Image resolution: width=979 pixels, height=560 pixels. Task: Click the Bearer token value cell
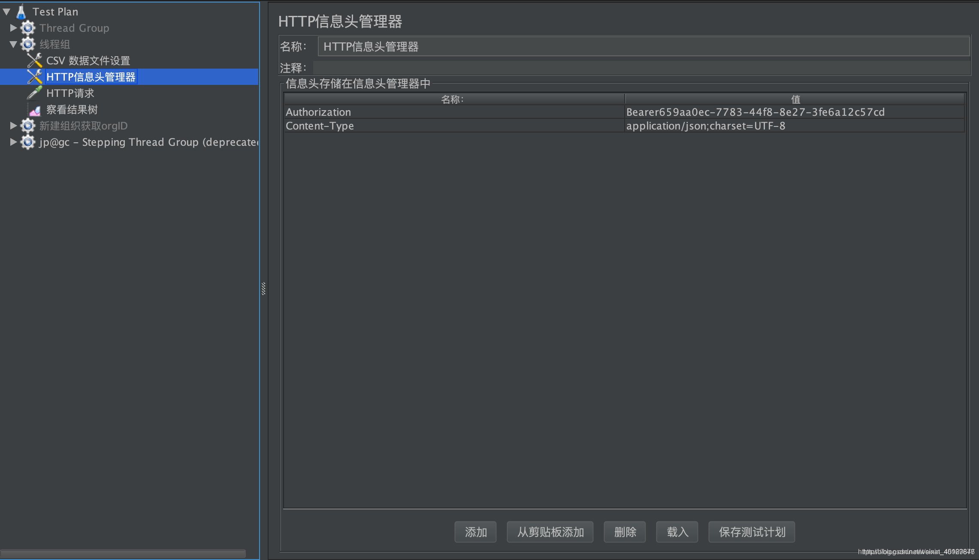click(x=795, y=112)
